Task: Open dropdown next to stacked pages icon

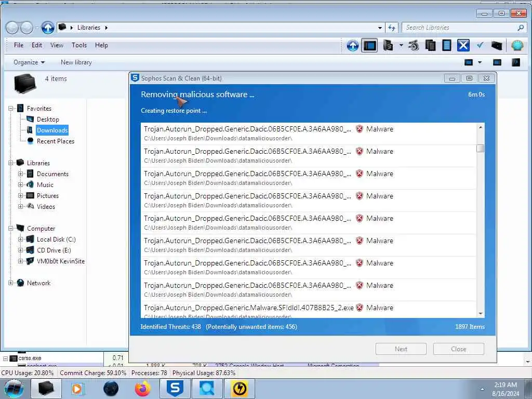Action: [x=401, y=46]
